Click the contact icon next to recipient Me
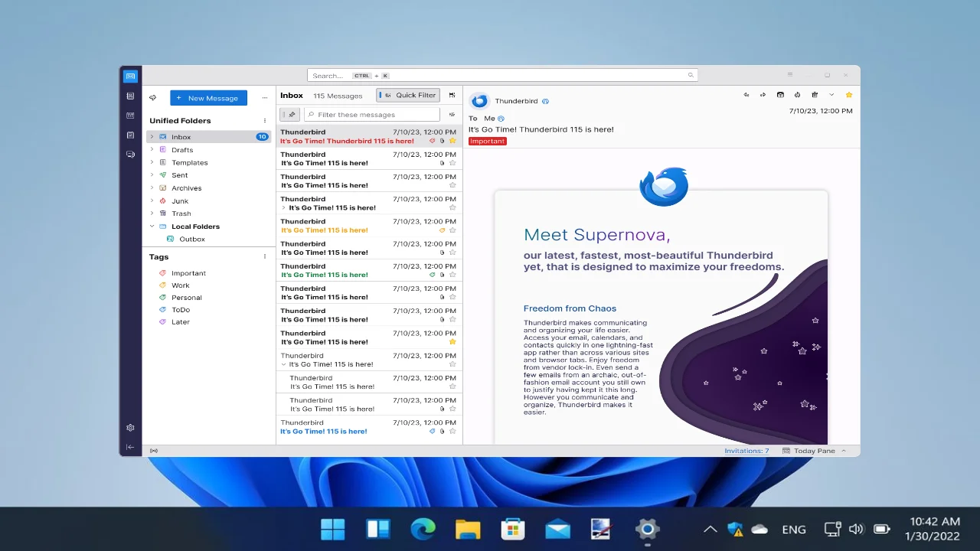Image resolution: width=980 pixels, height=551 pixels. (x=501, y=119)
